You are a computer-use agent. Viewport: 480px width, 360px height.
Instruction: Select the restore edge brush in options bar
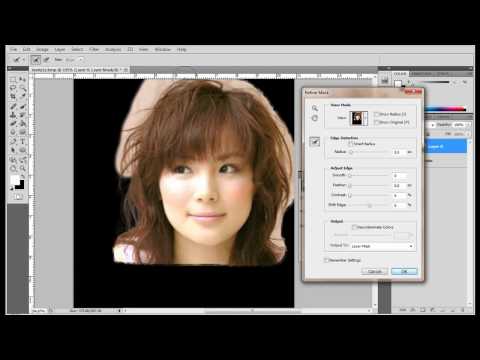46,60
